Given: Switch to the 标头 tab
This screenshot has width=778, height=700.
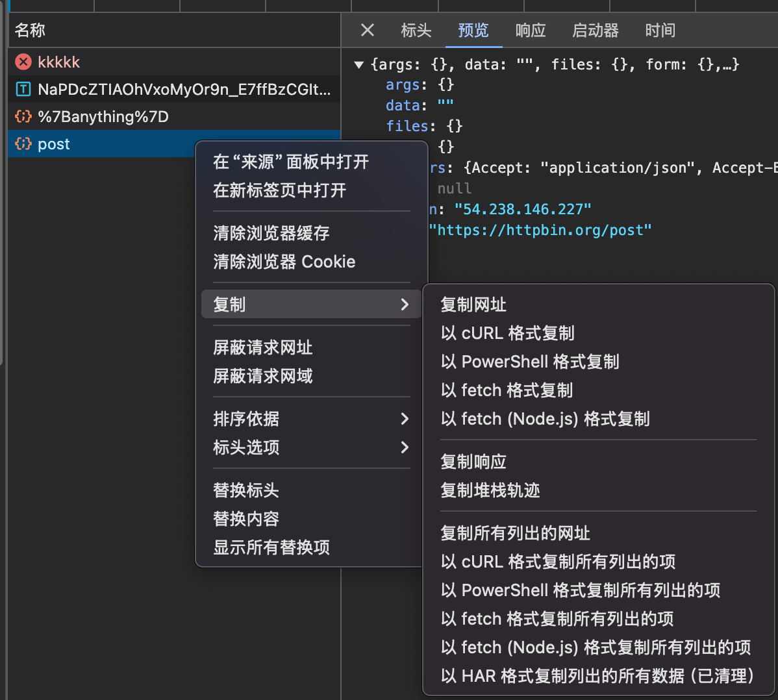Looking at the screenshot, I should click(x=416, y=31).
